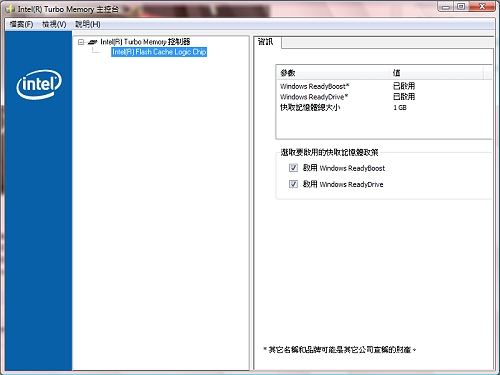The width and height of the screenshot is (500, 375).
Task: Open the 說明(H) menu
Action: click(87, 24)
